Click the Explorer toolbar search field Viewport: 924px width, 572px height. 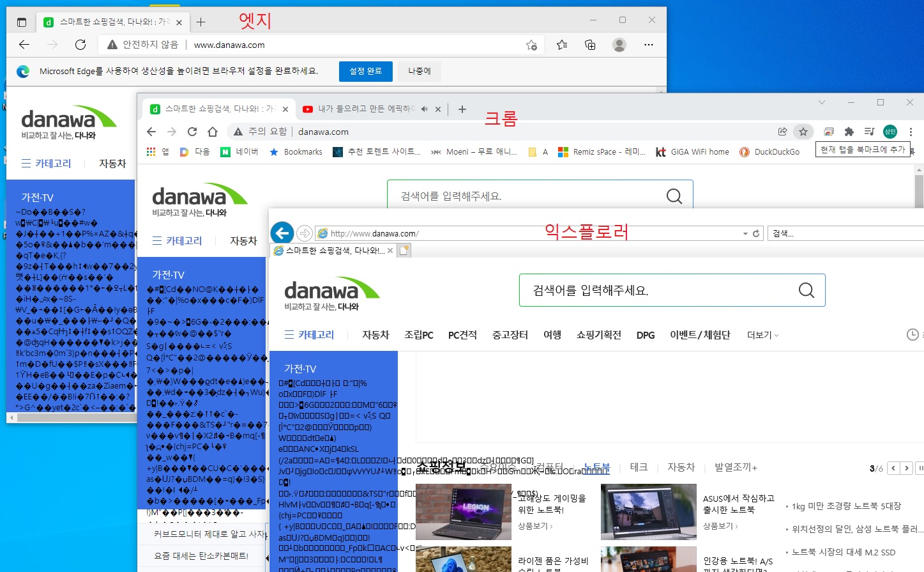(x=846, y=233)
